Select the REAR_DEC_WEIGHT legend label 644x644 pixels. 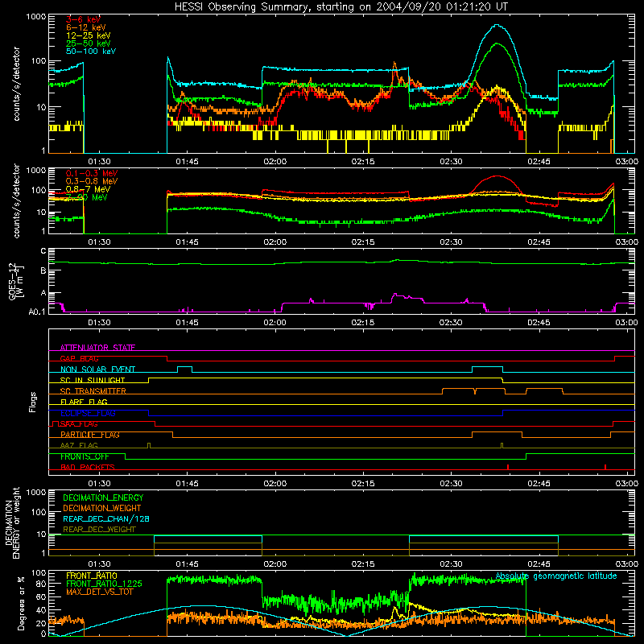coord(99,530)
